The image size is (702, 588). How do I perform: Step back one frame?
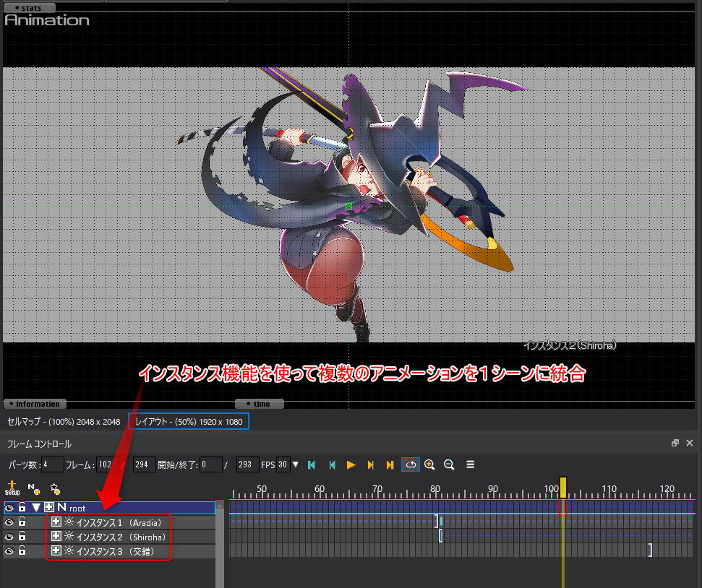coord(332,464)
